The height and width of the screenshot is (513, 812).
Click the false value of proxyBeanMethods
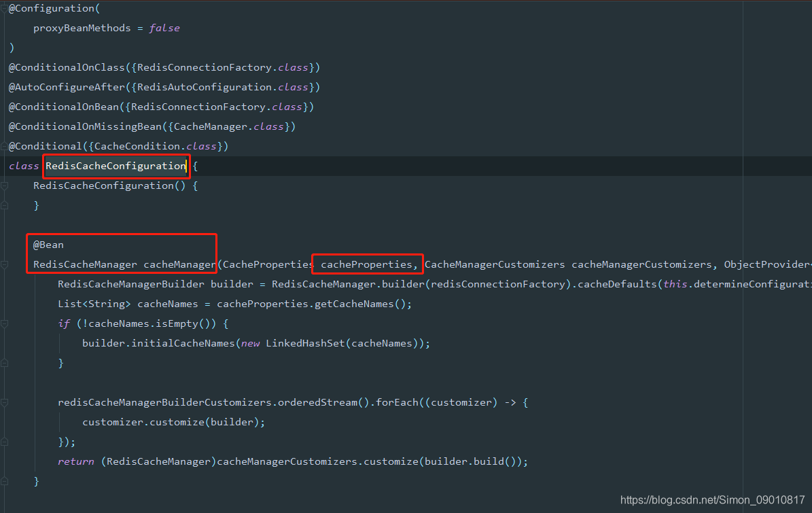point(164,28)
